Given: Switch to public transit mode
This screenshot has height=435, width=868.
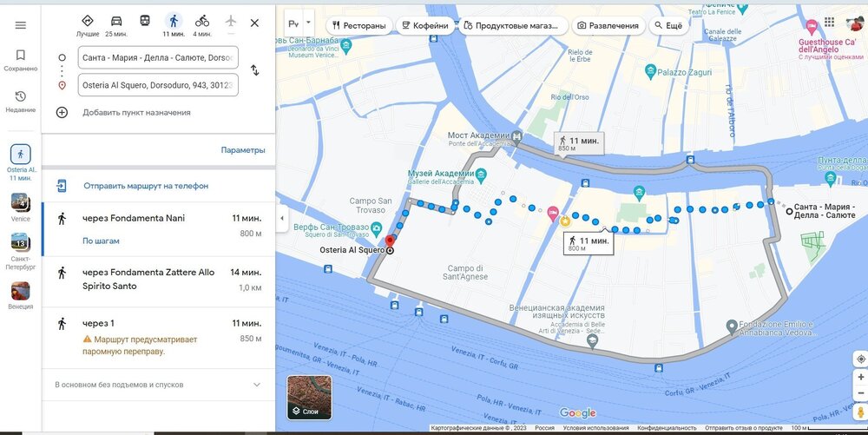Looking at the screenshot, I should pyautogui.click(x=144, y=21).
